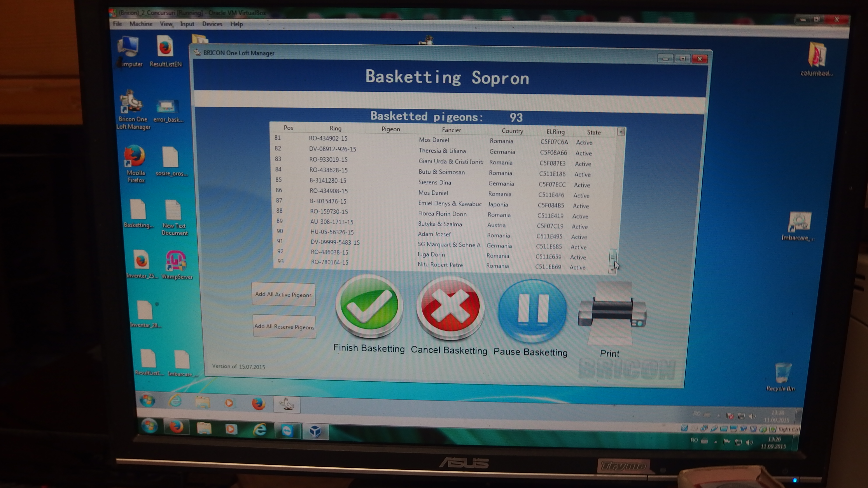The width and height of the screenshot is (868, 488).
Task: Open the VirtualBox Input menu
Action: pos(187,24)
